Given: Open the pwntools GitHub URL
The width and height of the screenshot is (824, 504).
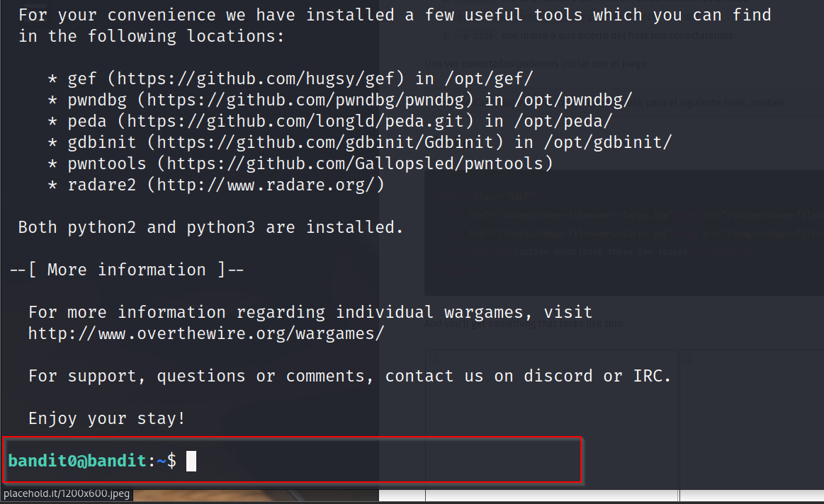Looking at the screenshot, I should [x=355, y=164].
